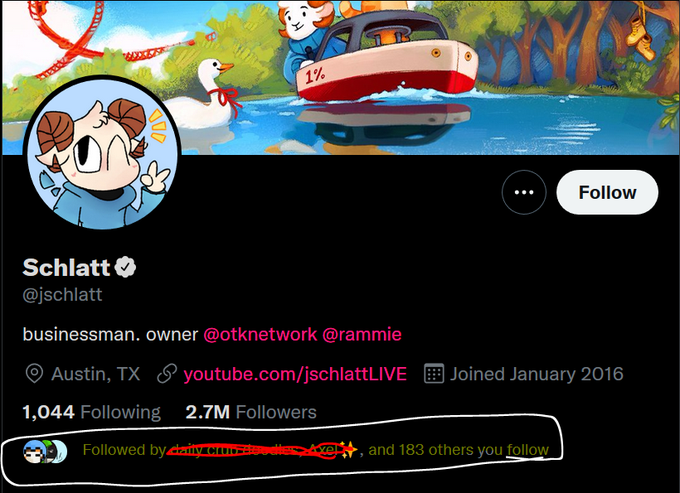Click the @jschlatt handle text
Screen dimensions: 680x493
point(62,295)
